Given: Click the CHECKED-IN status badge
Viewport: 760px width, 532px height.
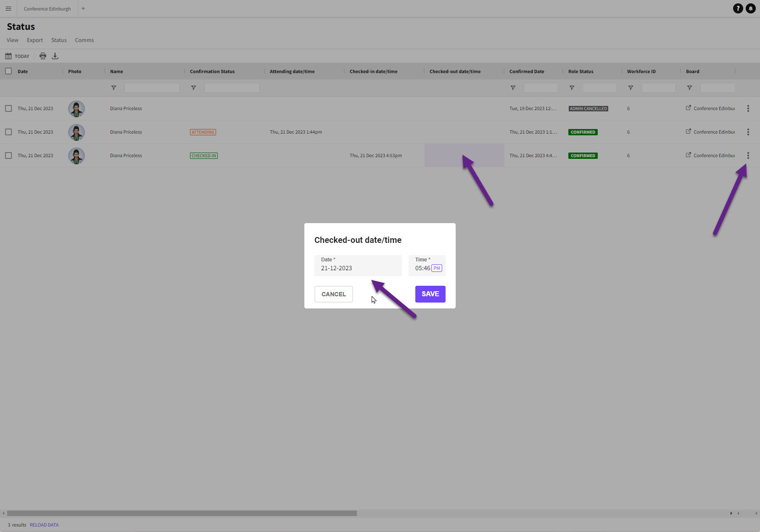Looking at the screenshot, I should coord(204,155).
